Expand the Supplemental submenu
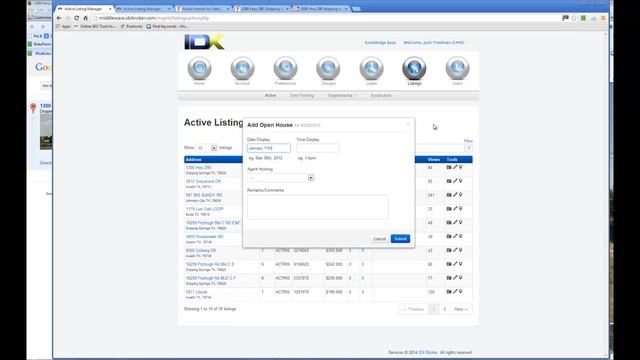The image size is (640, 360). pyautogui.click(x=342, y=96)
